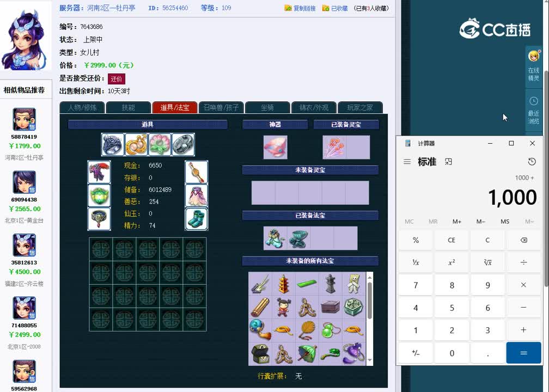The image size is (549, 392).
Task: Open similar item 35812613 thumbnail
Action: (x=24, y=245)
